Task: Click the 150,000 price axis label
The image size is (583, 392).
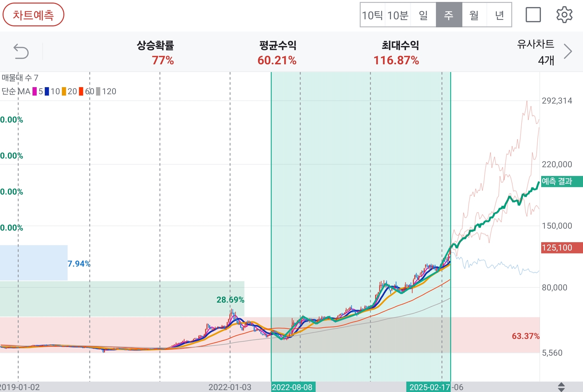Action: (557, 226)
